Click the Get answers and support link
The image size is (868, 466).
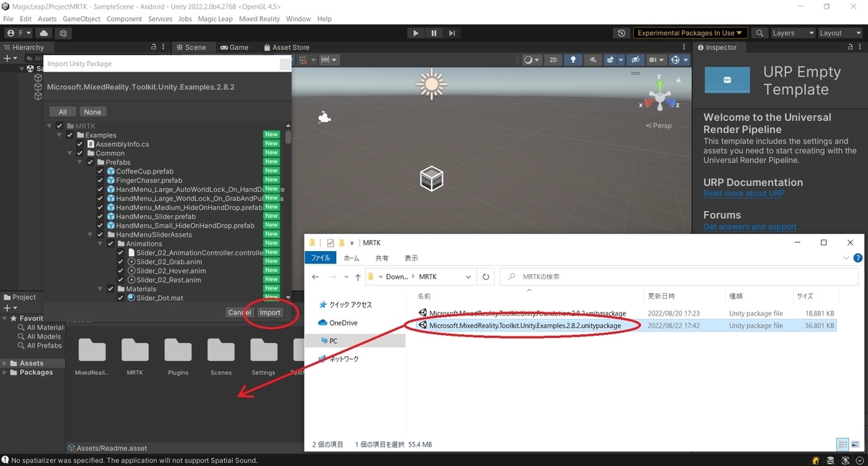coord(749,227)
